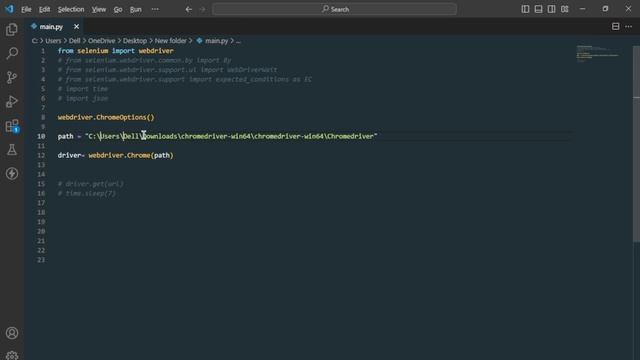Open Customize Layout icon
The width and height of the screenshot is (640, 360).
(564, 9)
